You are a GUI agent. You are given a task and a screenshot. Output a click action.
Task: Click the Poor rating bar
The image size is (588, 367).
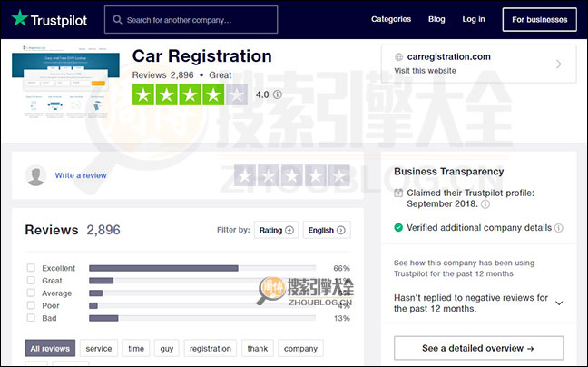(x=202, y=306)
